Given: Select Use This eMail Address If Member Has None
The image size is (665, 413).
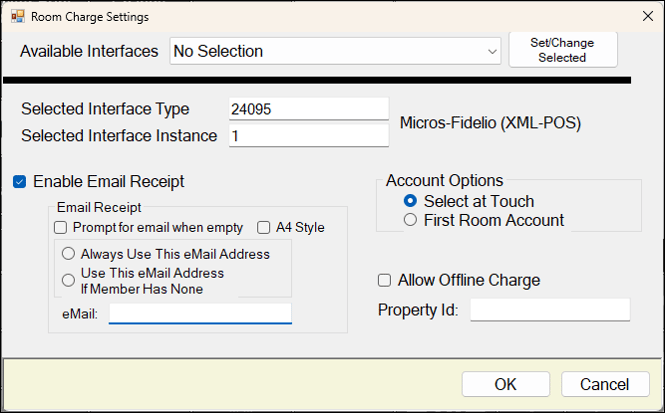Looking at the screenshot, I should [68, 280].
